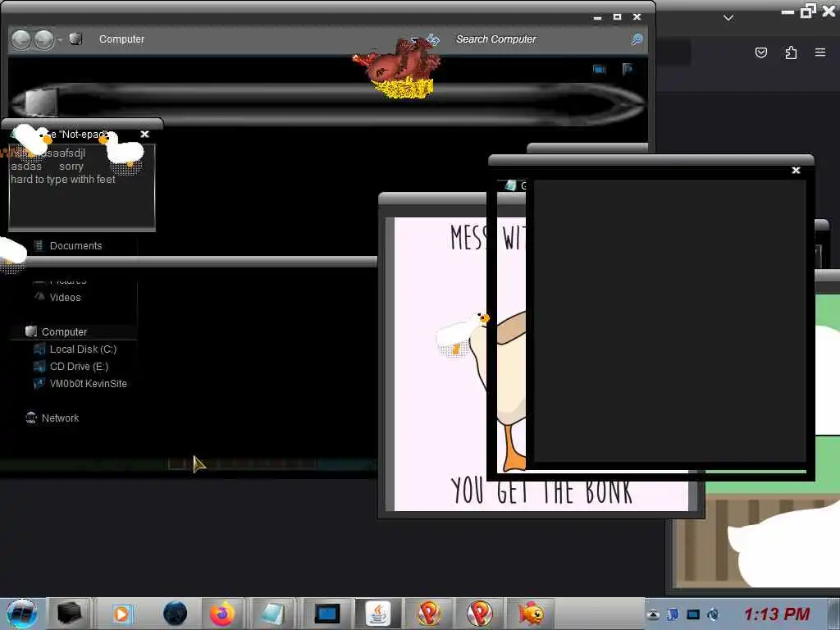Open Documents in the explorer sidebar
Screen dimensions: 840x630
tap(75, 246)
